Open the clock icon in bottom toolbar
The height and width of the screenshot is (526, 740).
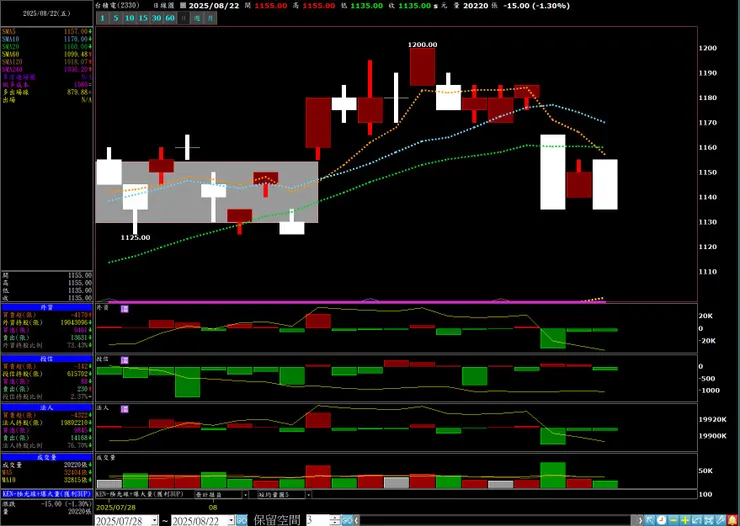(661, 520)
